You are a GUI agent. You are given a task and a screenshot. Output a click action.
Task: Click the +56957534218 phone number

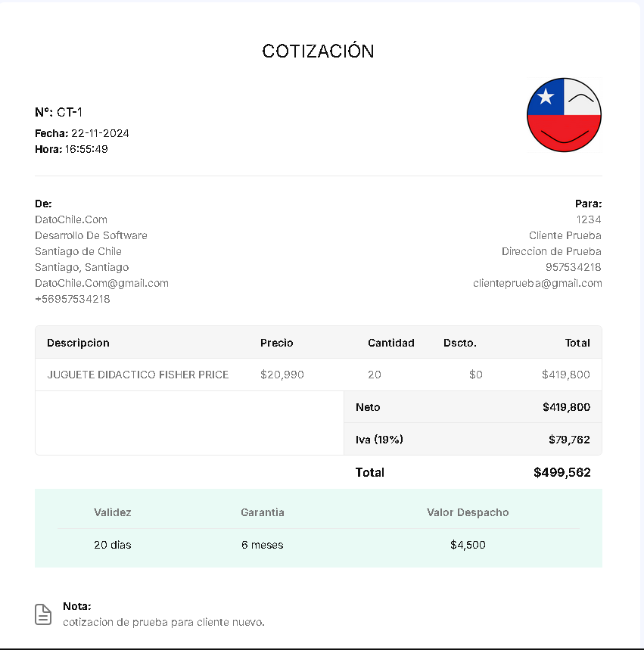73,299
